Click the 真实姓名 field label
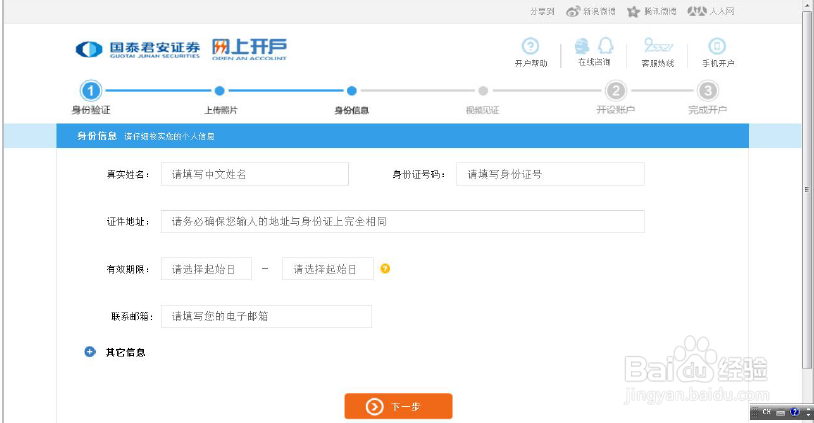Screen dimensions: 814x423 [128, 174]
